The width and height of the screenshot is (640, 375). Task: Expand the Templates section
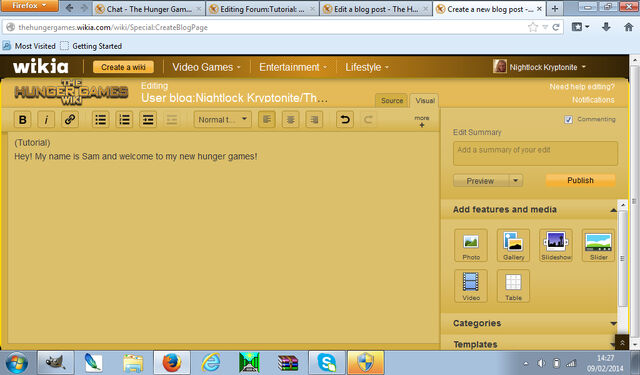[613, 345]
